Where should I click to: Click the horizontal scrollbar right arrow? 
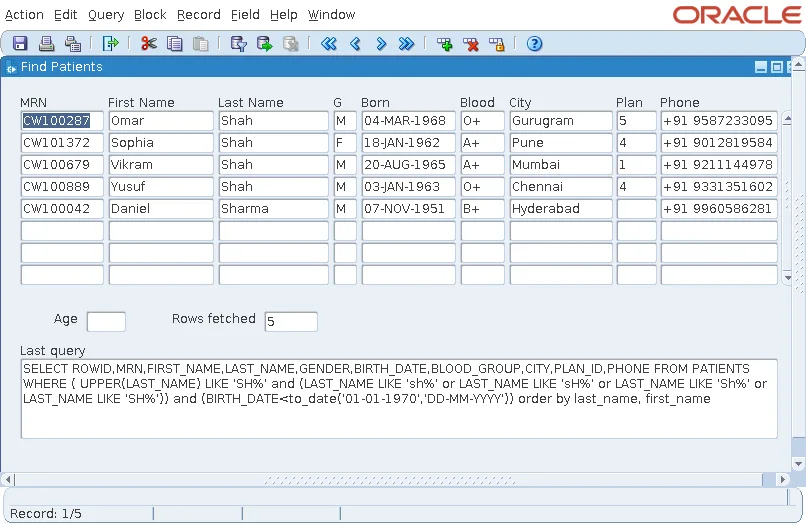pyautogui.click(x=782, y=480)
